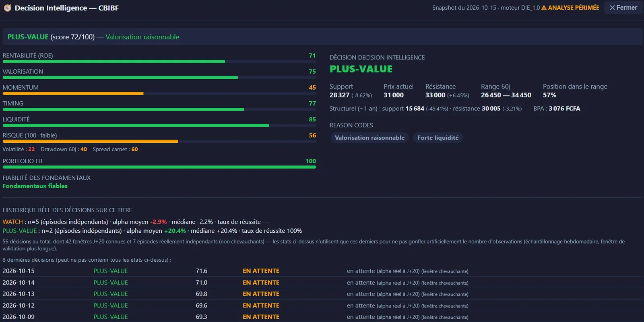Click the Decision Intelligence compass icon
The image size is (644, 322).
point(7,8)
